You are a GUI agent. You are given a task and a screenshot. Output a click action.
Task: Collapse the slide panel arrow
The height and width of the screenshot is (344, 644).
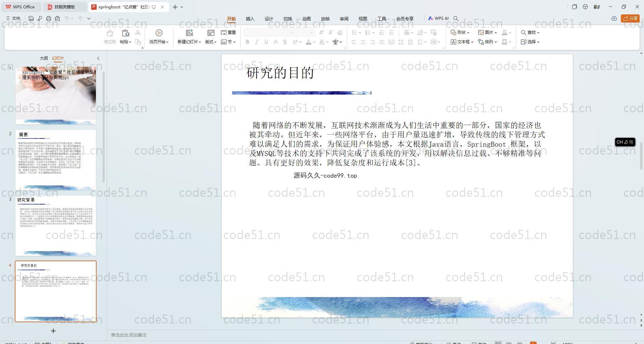click(x=98, y=58)
